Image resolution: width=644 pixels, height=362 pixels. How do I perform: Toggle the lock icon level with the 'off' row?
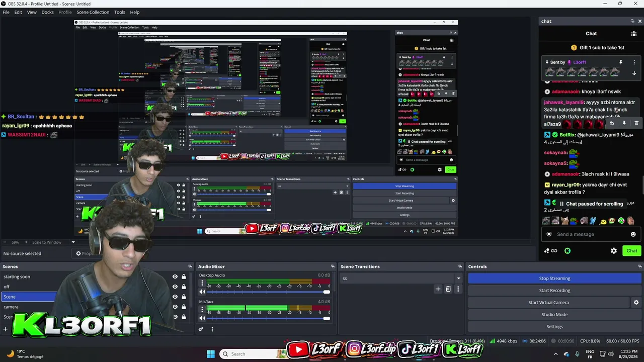tap(184, 287)
